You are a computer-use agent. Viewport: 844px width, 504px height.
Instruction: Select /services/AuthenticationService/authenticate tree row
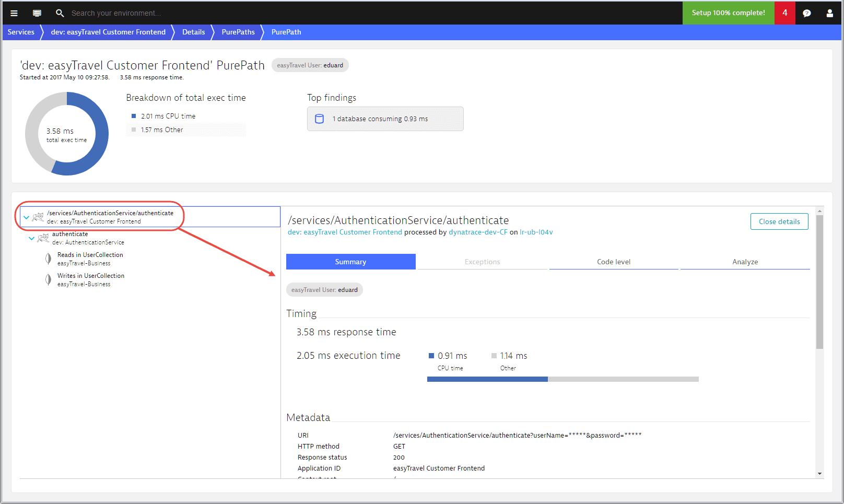click(150, 217)
